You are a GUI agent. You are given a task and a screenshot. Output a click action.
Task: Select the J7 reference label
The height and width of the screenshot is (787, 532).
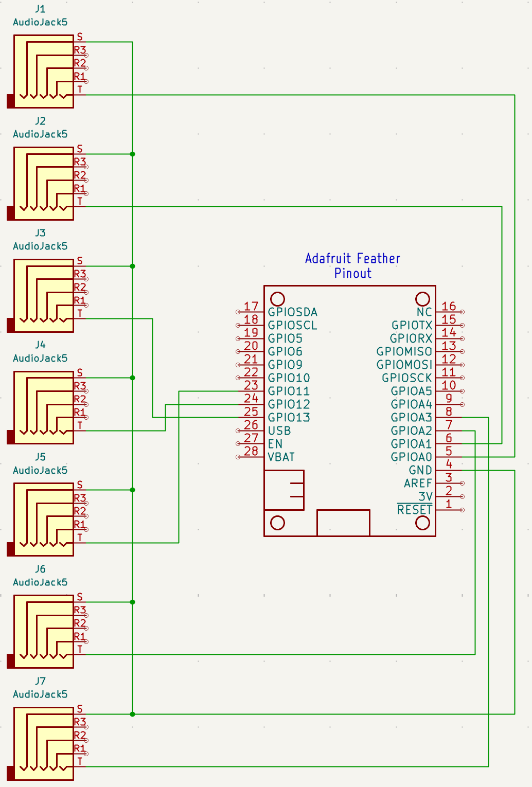coord(40,682)
